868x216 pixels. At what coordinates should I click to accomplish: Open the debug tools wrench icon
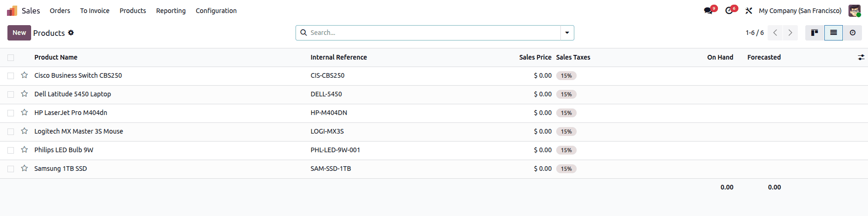749,11
